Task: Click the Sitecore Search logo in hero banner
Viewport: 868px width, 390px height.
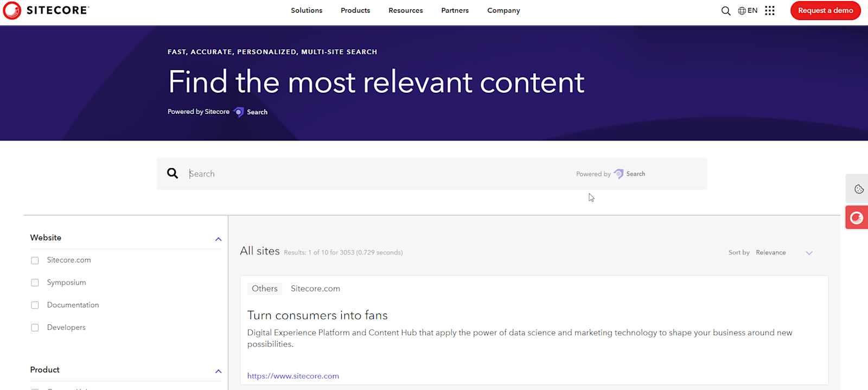Action: tap(251, 112)
